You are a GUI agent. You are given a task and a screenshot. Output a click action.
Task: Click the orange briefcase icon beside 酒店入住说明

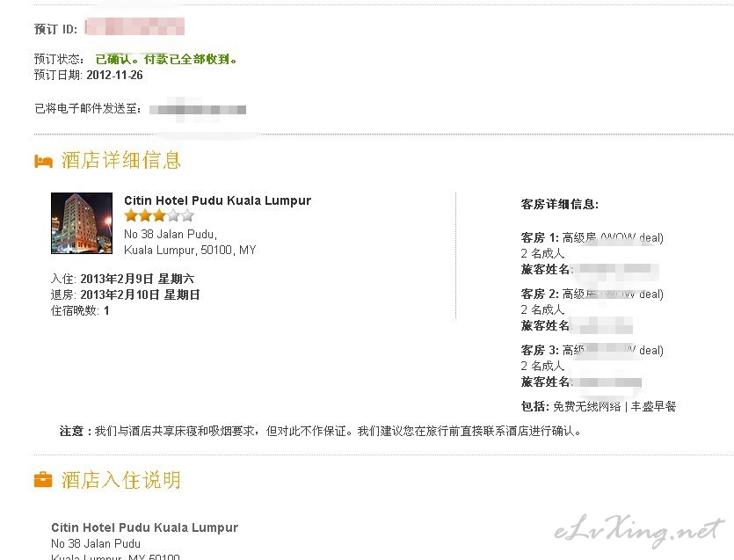pos(44,479)
